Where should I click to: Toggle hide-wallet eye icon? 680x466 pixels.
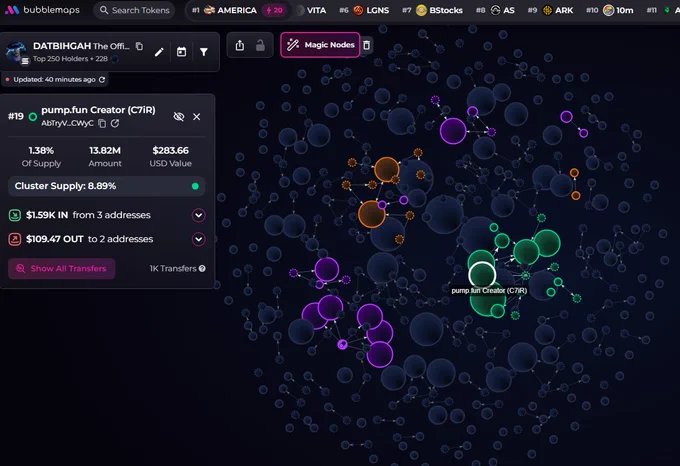(x=179, y=117)
